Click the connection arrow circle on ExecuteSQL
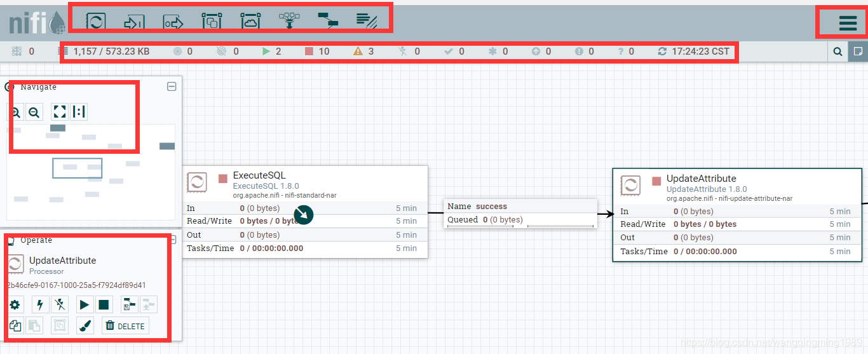868x354 pixels. point(304,215)
